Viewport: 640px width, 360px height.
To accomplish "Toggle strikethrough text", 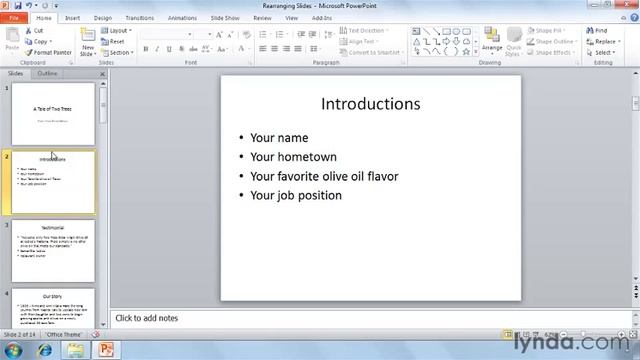I will tap(193, 49).
